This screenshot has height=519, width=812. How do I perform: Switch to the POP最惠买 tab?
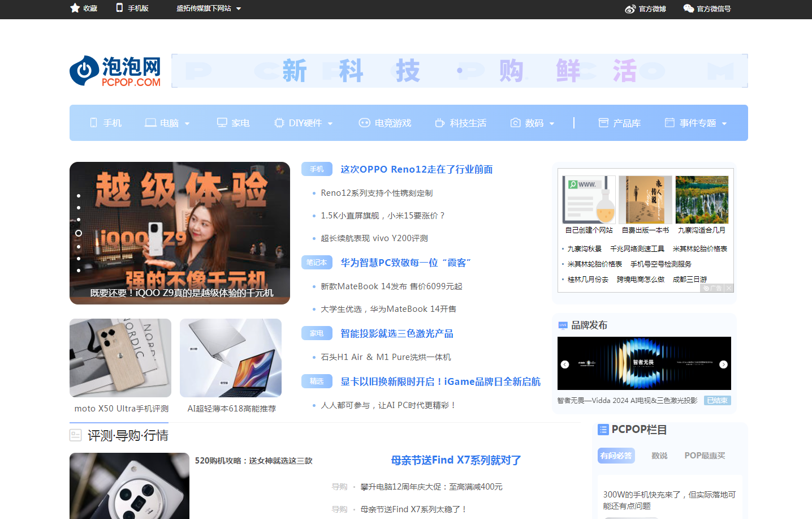pos(705,456)
